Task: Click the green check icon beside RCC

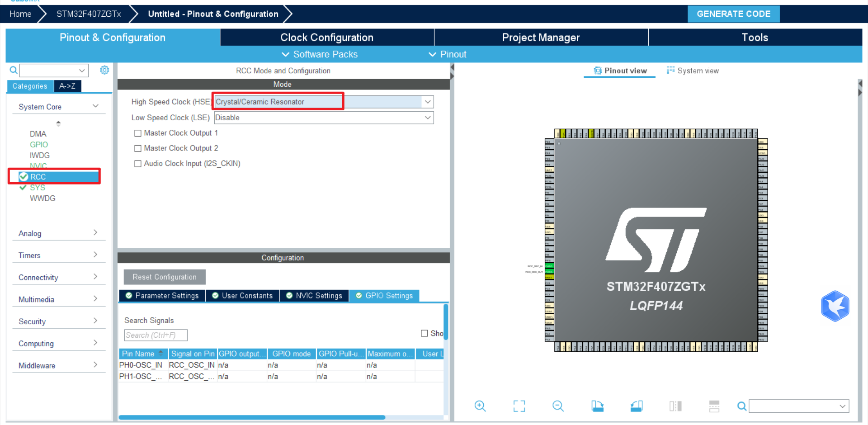Action: point(24,176)
